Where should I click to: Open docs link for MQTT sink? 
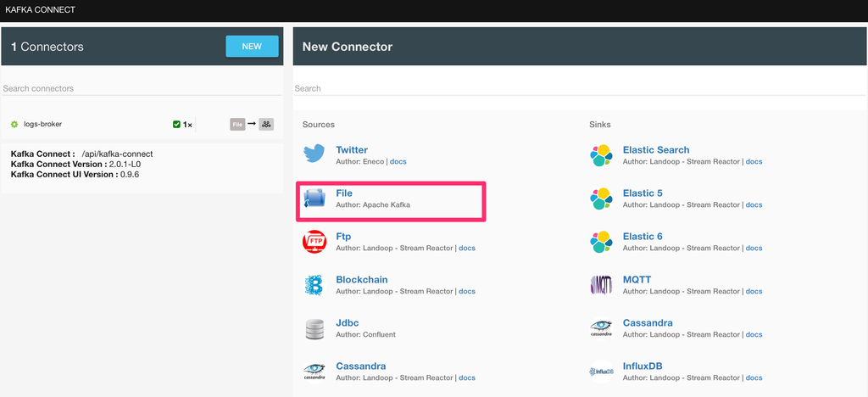(x=754, y=291)
